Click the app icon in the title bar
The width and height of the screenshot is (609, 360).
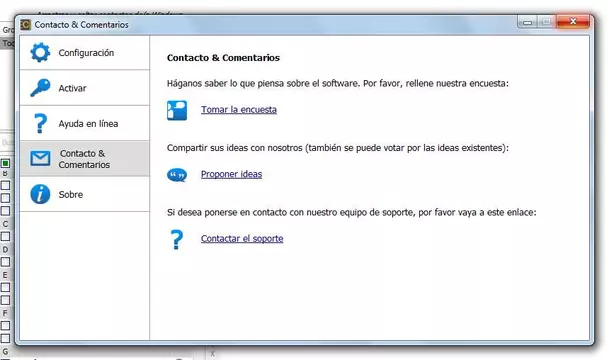coord(25,25)
